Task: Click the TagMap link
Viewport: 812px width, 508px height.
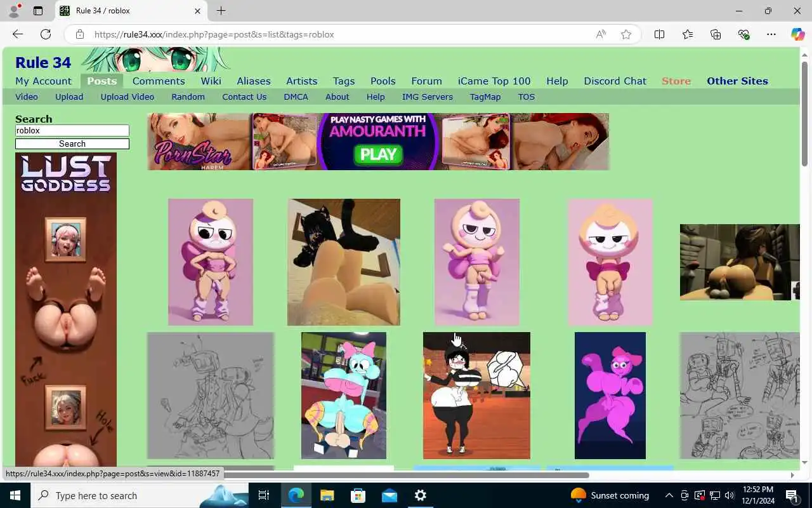Action: click(x=485, y=97)
